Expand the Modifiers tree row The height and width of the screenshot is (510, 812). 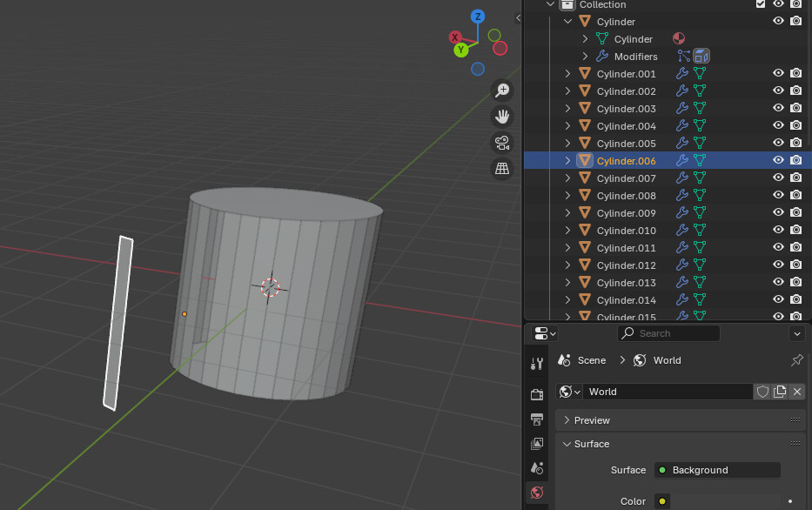point(585,56)
